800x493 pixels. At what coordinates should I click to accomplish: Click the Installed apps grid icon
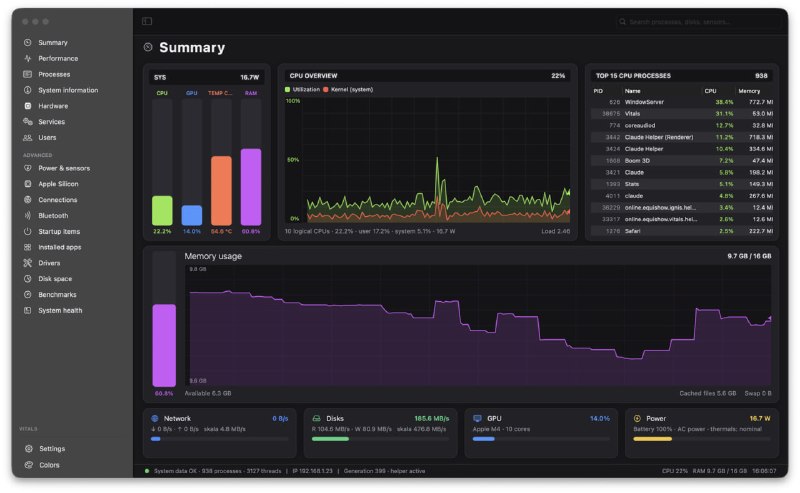click(28, 247)
